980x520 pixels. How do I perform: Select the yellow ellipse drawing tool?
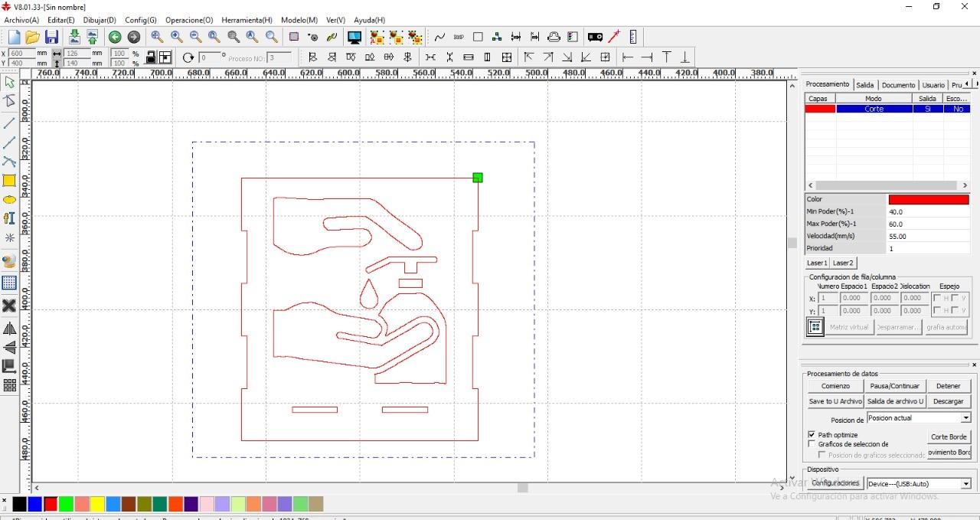coord(9,200)
